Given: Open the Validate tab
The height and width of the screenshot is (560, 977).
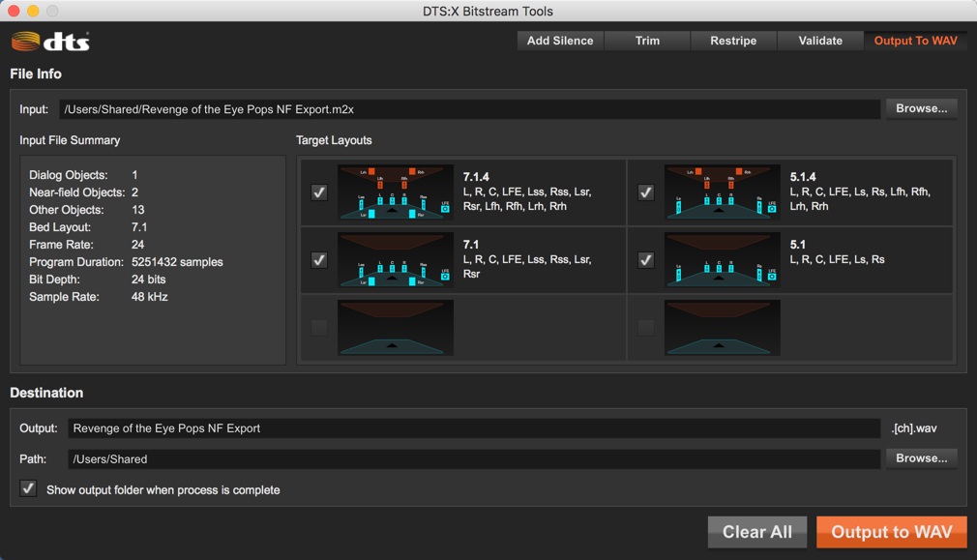Looking at the screenshot, I should click(x=820, y=41).
